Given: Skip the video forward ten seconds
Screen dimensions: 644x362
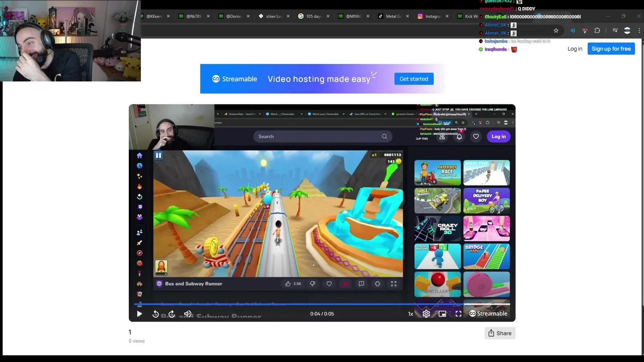Looking at the screenshot, I should (x=172, y=314).
